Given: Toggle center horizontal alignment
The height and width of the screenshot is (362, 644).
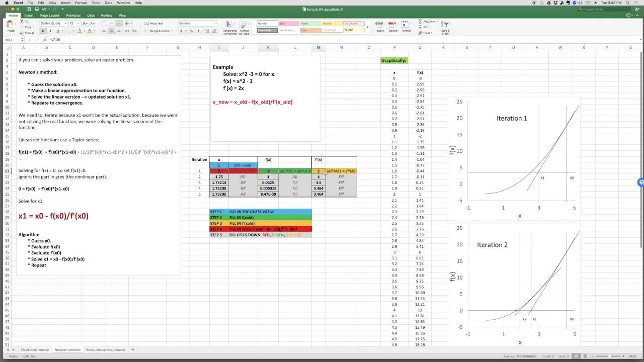Looking at the screenshot, I should [111, 31].
